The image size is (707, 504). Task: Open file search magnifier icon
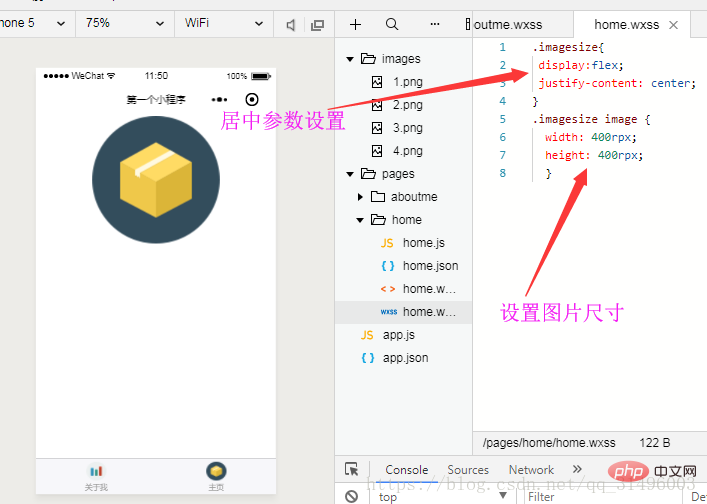(392, 24)
